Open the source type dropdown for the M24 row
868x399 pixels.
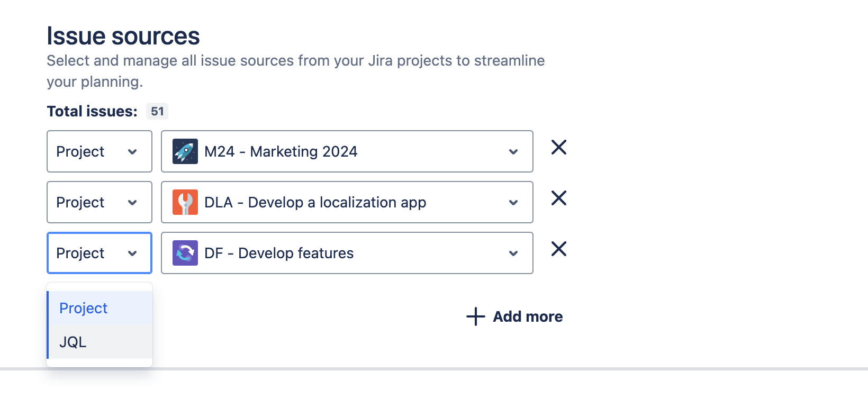(x=100, y=151)
